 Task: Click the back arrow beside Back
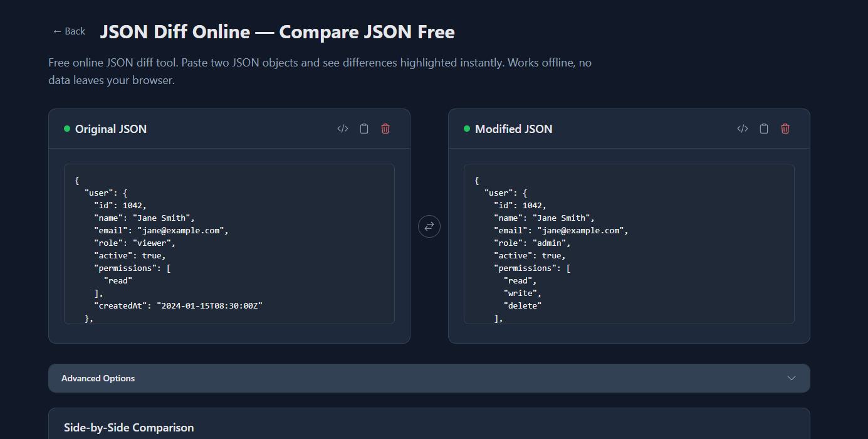tap(56, 31)
